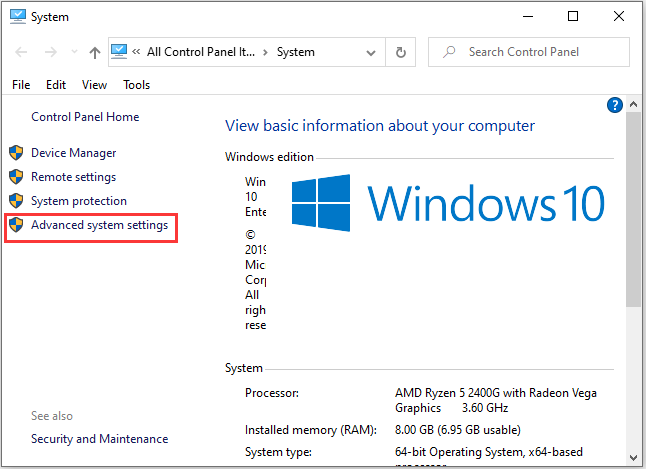646x469 pixels.
Task: Click the magnifier search icon
Action: click(x=449, y=52)
